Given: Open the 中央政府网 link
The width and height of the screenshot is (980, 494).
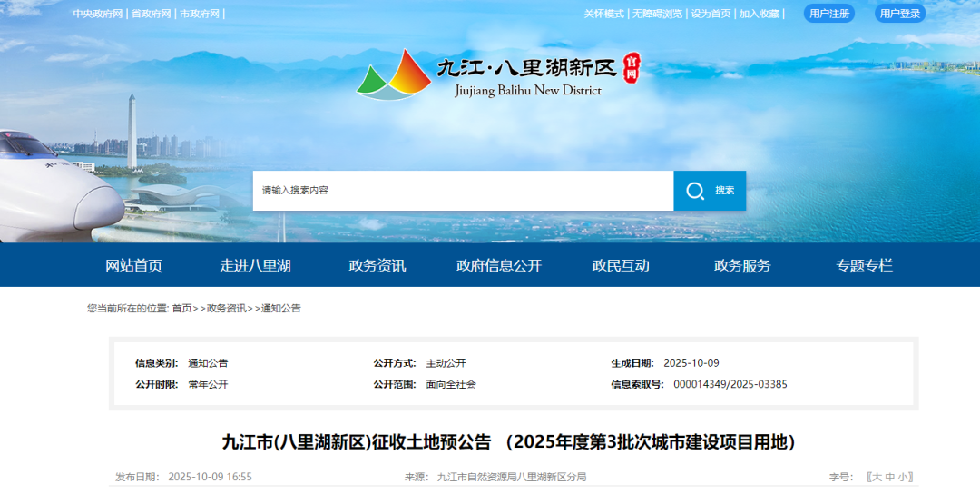Looking at the screenshot, I should (97, 14).
